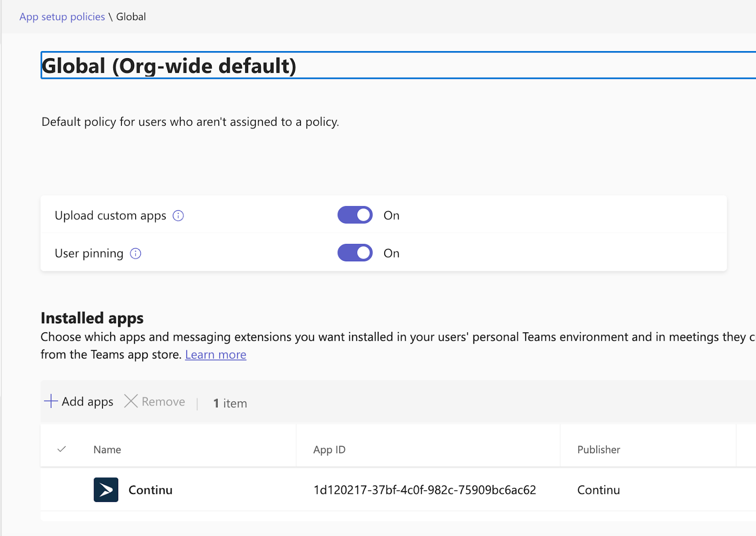
Task: Select the Continu app name
Action: tap(150, 490)
